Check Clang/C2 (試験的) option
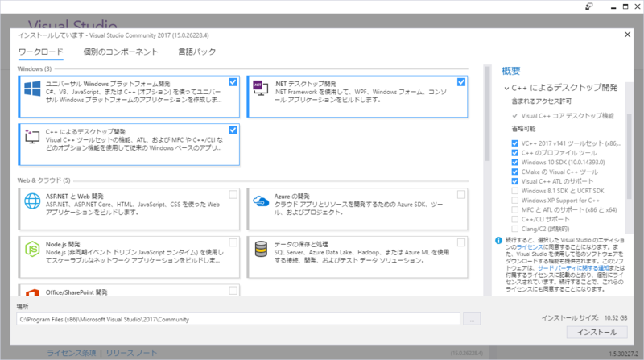Screen dimensions: 644x360 pos(514,229)
